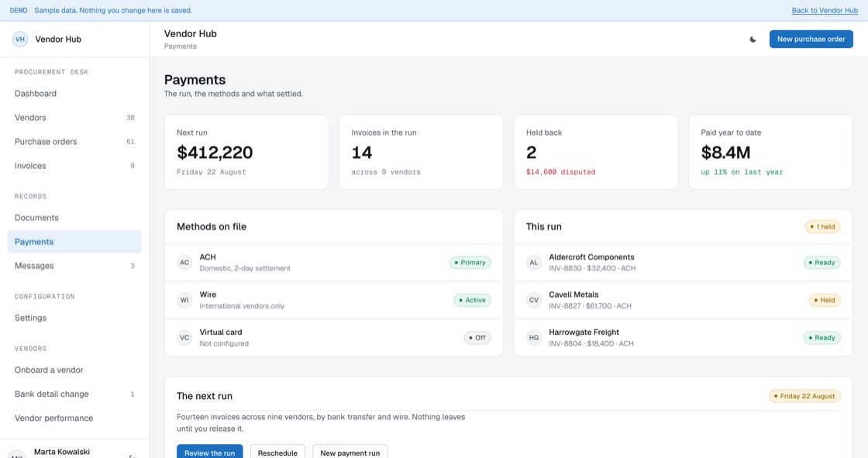Image resolution: width=868 pixels, height=458 pixels.
Task: Click the Methods on file heading
Action: 212,226
